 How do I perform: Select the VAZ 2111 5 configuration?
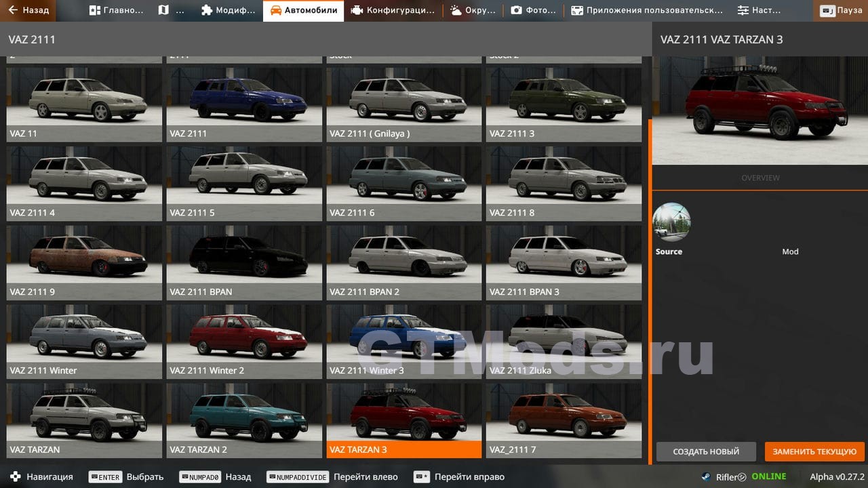(x=244, y=184)
